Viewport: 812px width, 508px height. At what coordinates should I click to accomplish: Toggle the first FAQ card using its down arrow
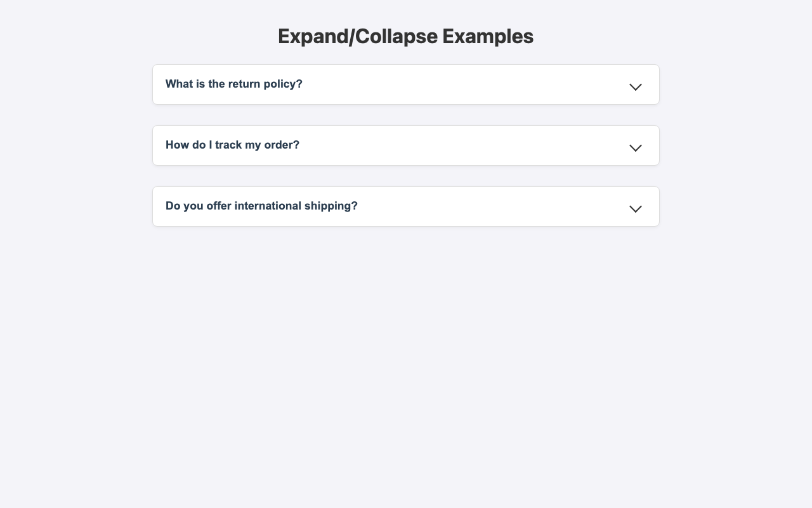click(635, 87)
